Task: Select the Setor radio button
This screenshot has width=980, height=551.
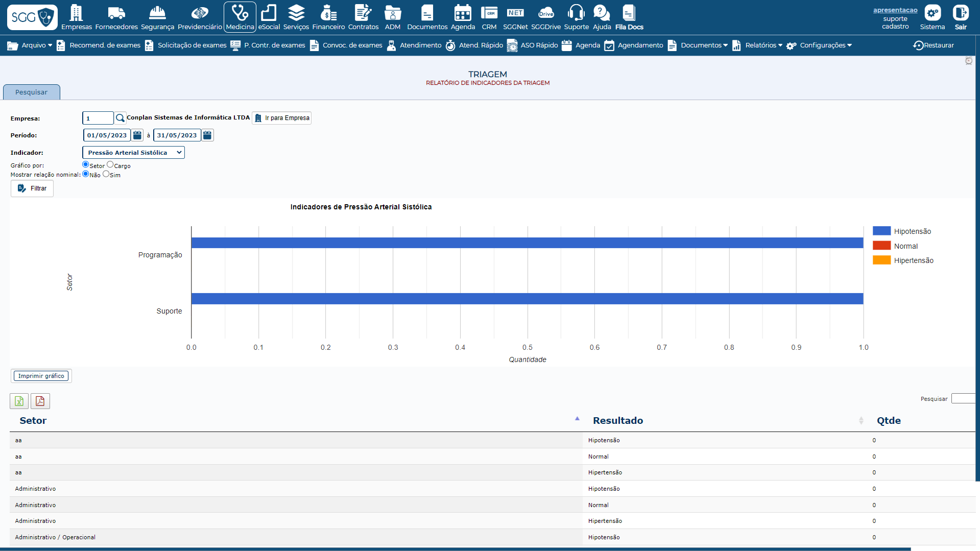Action: point(85,164)
